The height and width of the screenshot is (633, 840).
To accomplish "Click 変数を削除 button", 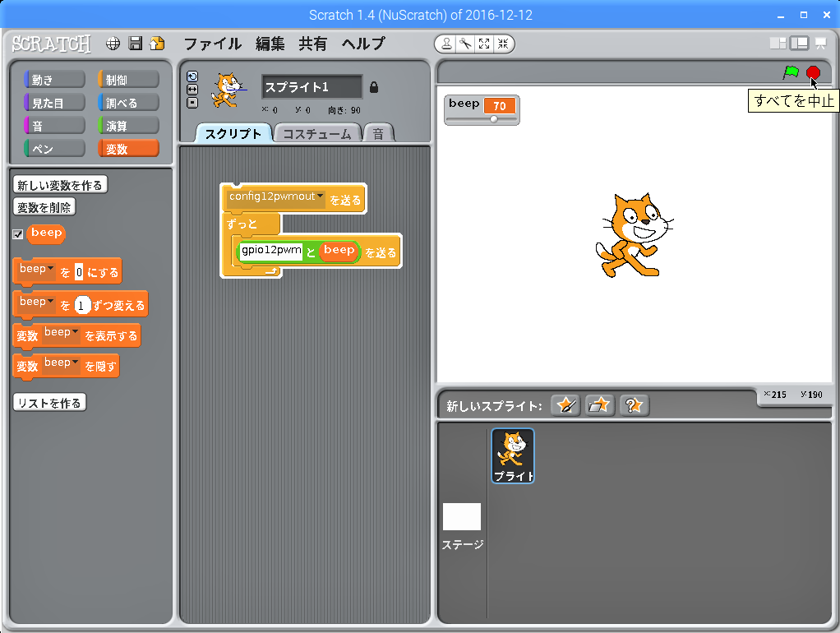I will (x=44, y=207).
